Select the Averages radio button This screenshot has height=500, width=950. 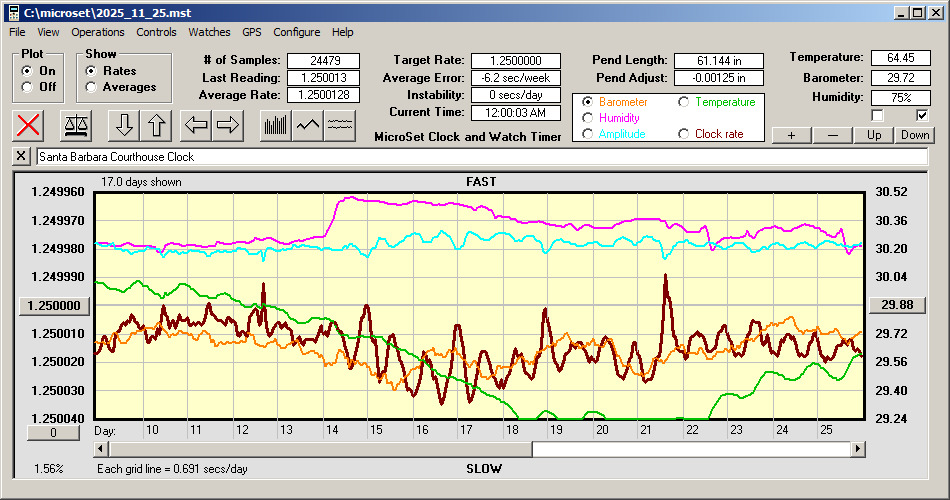(91, 87)
